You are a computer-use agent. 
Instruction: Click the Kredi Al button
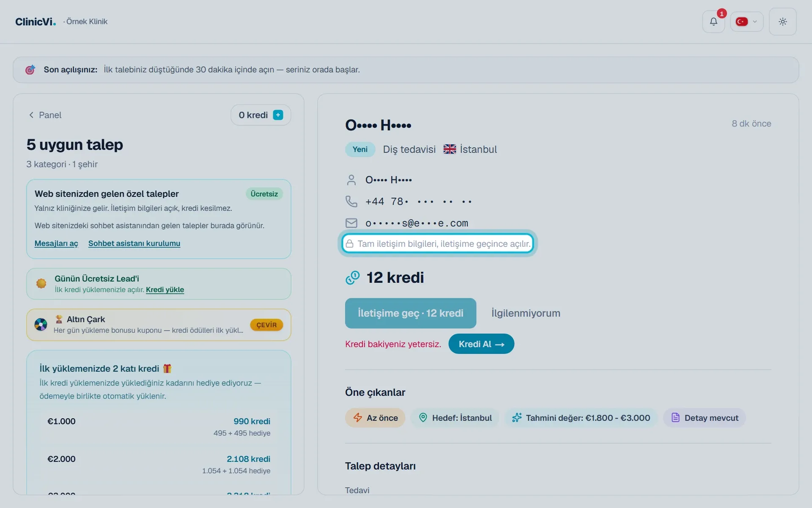pos(481,344)
